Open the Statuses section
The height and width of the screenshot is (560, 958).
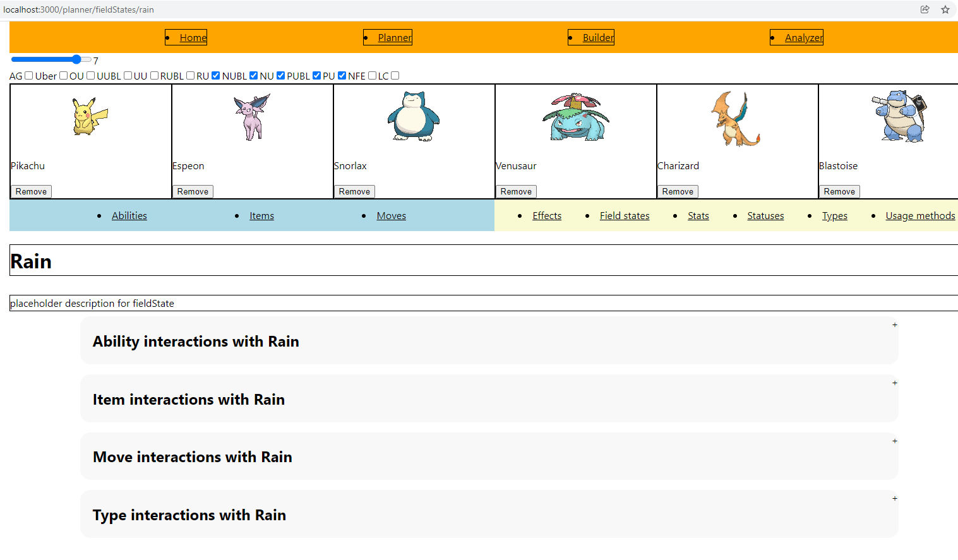click(765, 216)
